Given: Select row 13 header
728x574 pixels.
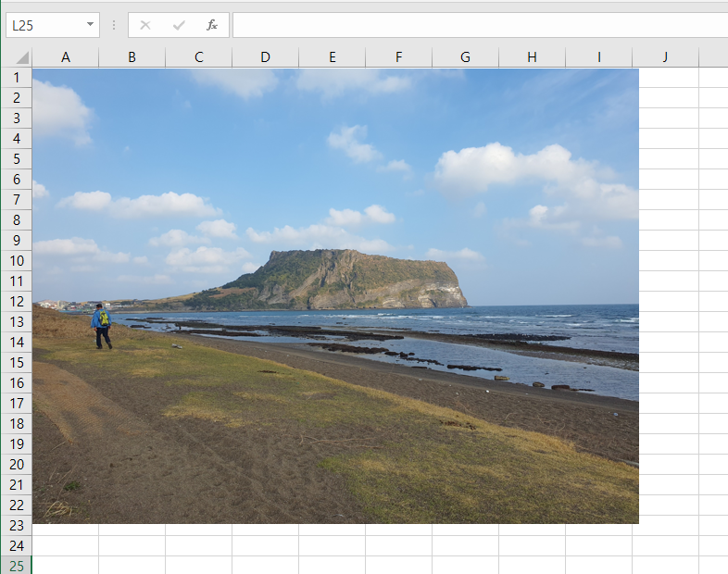Looking at the screenshot, I should pos(17,321).
